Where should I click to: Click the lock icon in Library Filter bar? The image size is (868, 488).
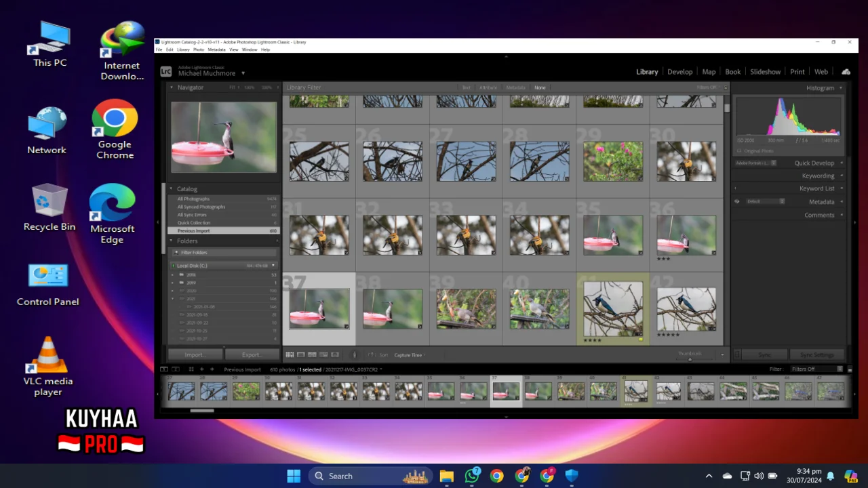click(x=726, y=87)
